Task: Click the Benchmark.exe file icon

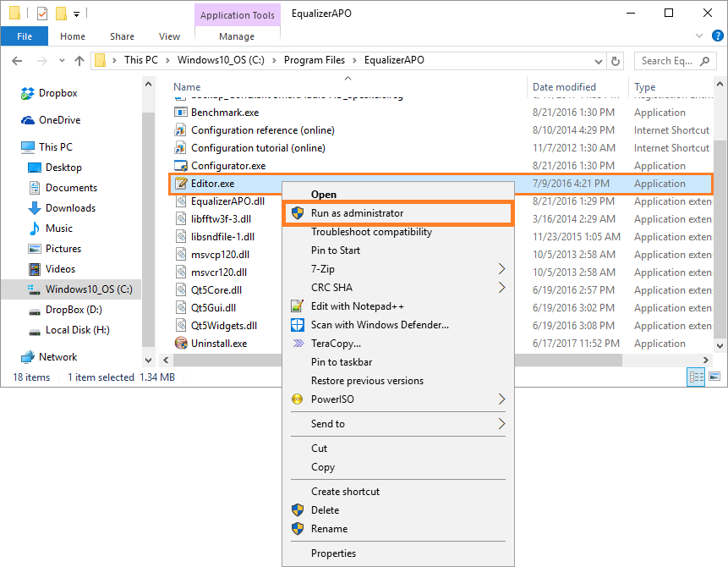Action: (x=180, y=113)
